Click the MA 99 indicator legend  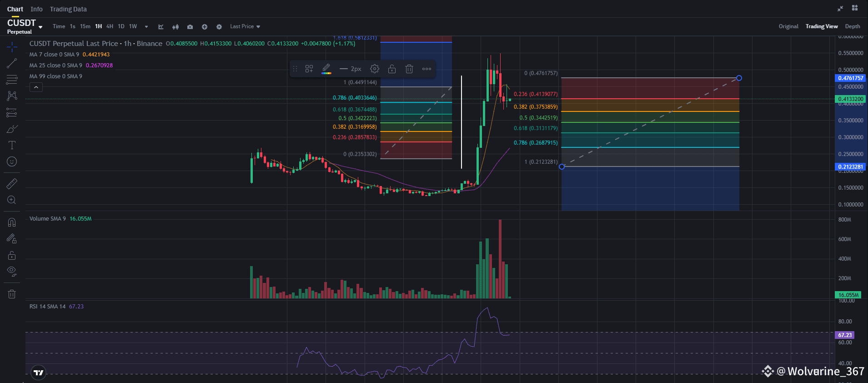coord(56,76)
